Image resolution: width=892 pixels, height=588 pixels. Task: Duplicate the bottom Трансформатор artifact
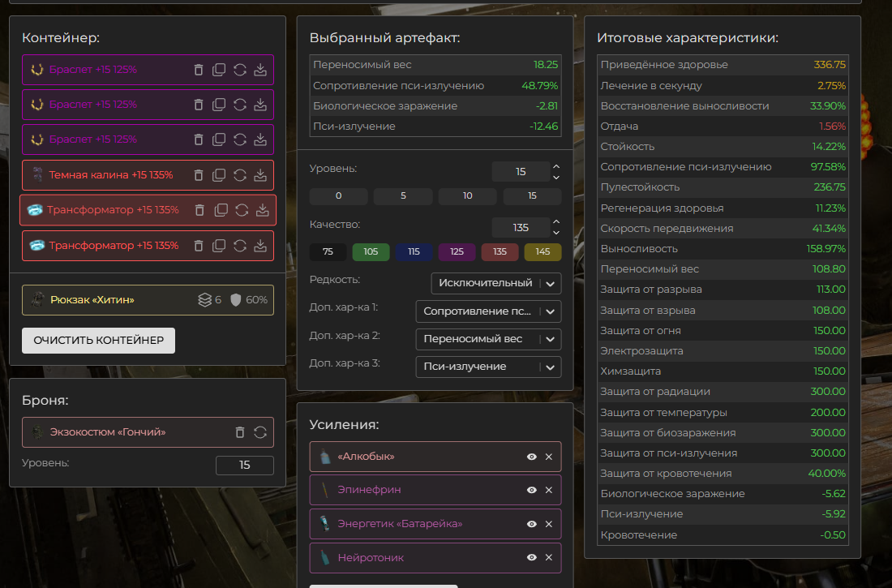pyautogui.click(x=219, y=246)
